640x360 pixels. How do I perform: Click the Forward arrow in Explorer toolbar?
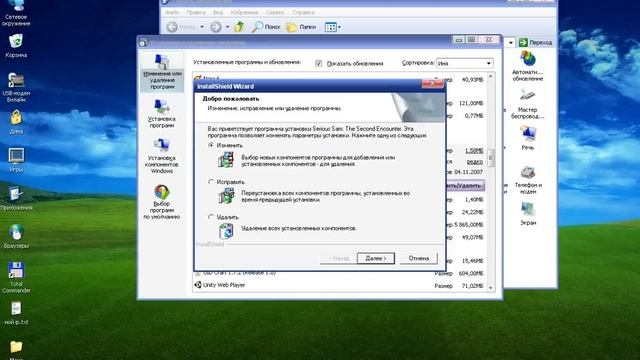pos(216,27)
